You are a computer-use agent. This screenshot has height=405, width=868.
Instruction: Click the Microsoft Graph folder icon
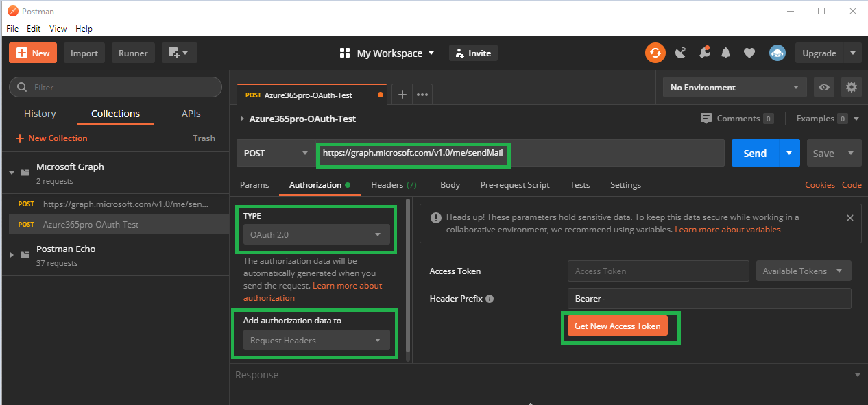(25, 173)
